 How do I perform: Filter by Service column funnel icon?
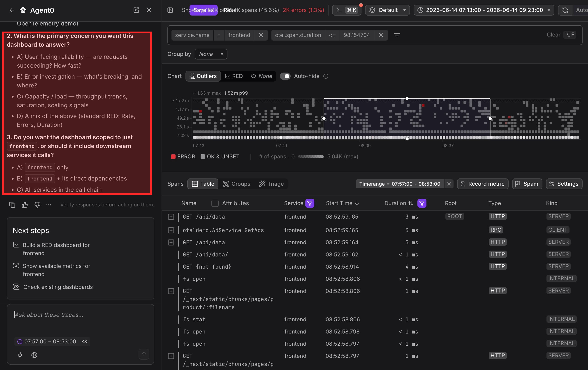click(x=310, y=203)
